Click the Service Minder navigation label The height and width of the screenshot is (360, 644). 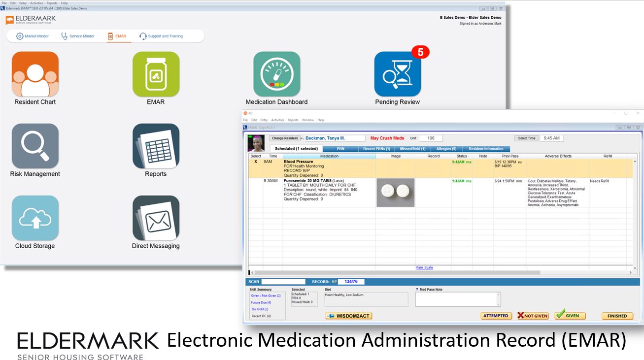pos(82,36)
